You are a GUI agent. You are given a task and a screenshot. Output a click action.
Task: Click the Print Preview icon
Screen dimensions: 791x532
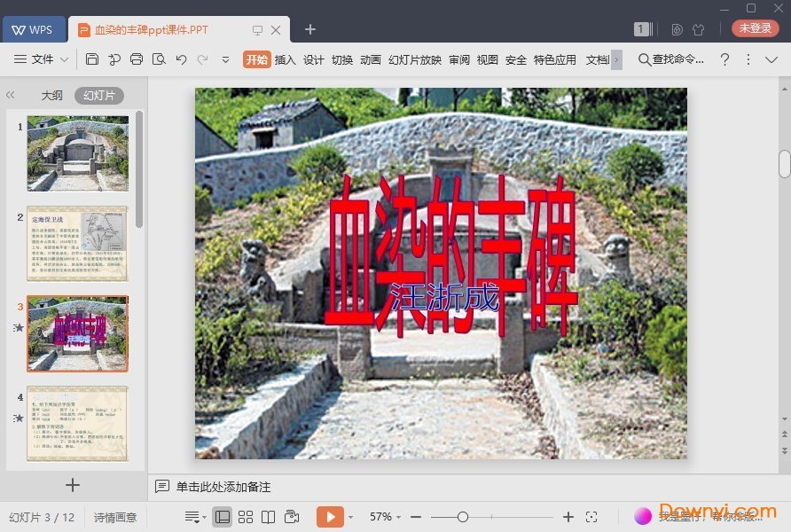pyautogui.click(x=158, y=59)
